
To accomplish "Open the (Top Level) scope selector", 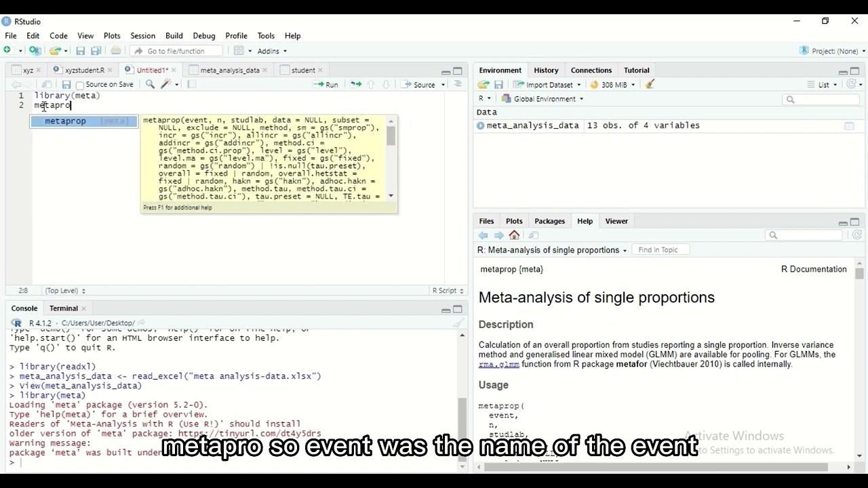I will (x=65, y=291).
